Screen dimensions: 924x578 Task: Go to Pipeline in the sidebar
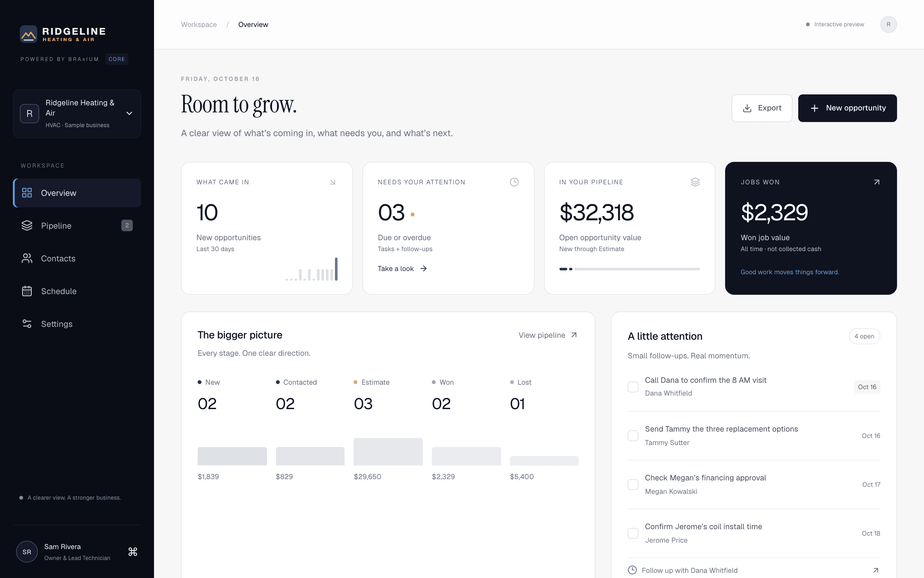77,225
